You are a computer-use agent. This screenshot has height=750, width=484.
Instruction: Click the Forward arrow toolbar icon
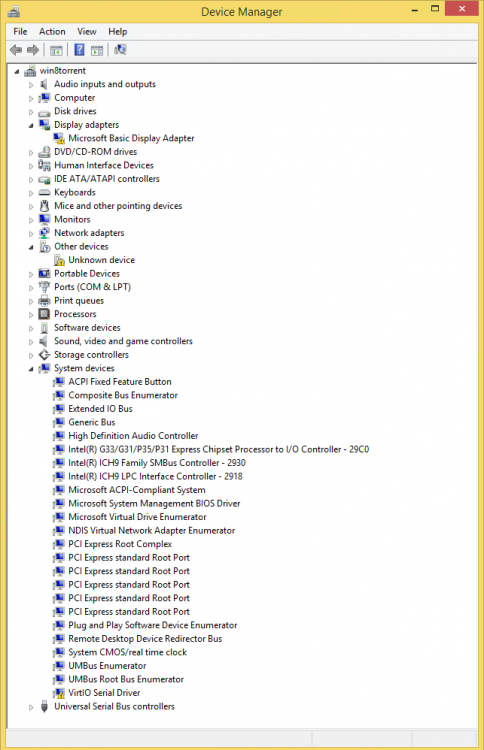33,50
